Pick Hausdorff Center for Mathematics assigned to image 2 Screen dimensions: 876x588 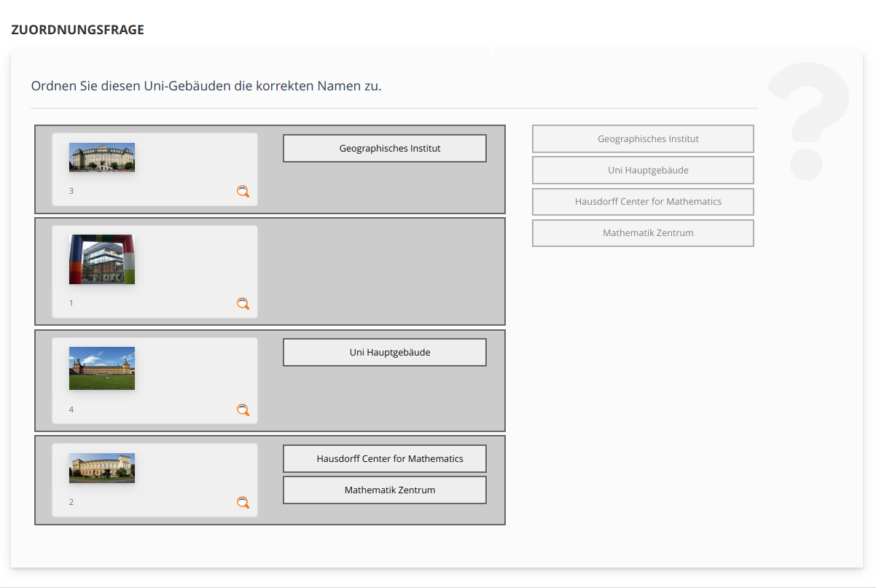(384, 459)
